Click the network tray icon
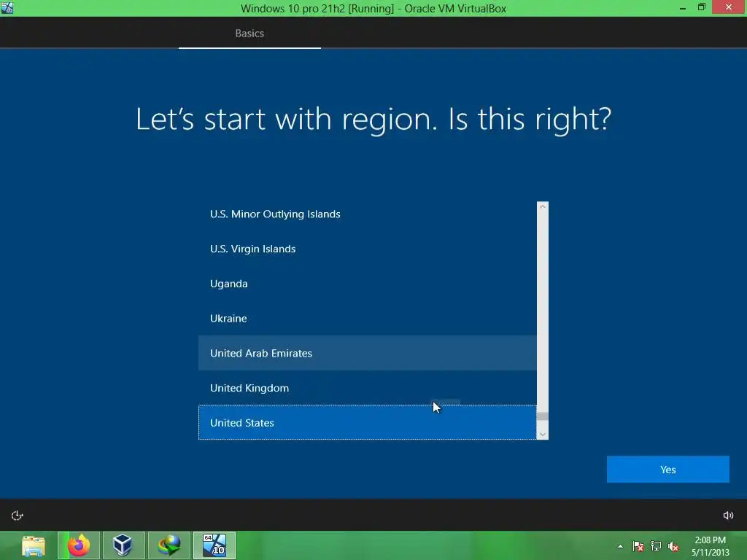 (656, 546)
